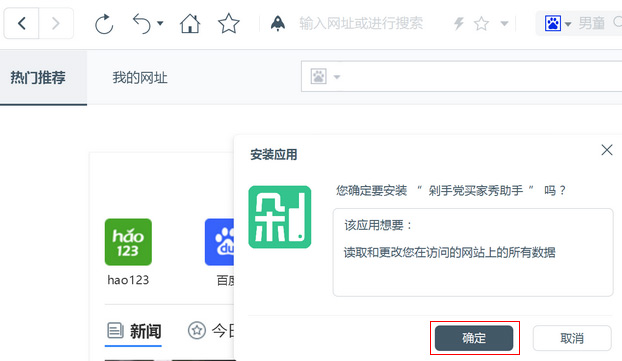This screenshot has width=622, height=361.
Task: Expand the address bar dropdown arrow
Action: (504, 24)
